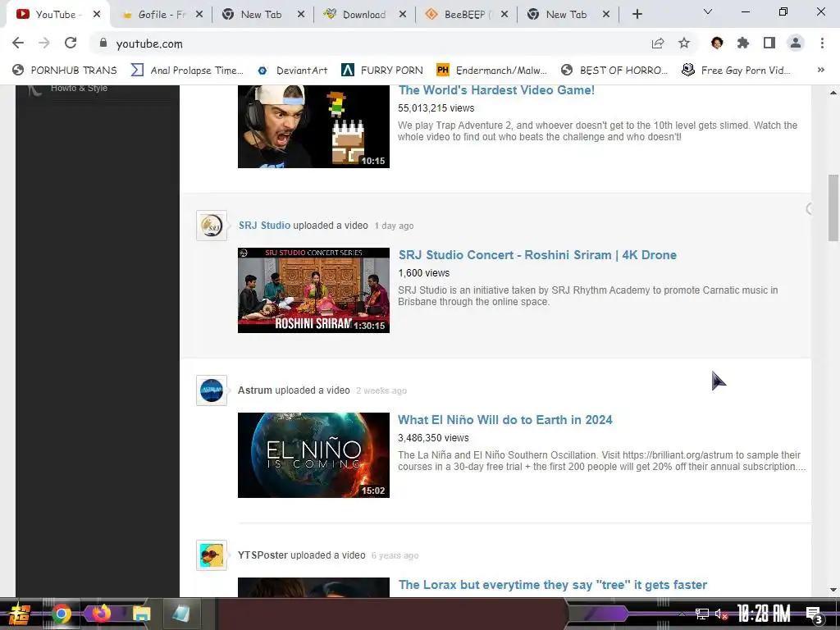This screenshot has width=840, height=630.
Task: Switch to the Gofile tab
Action: click(161, 15)
